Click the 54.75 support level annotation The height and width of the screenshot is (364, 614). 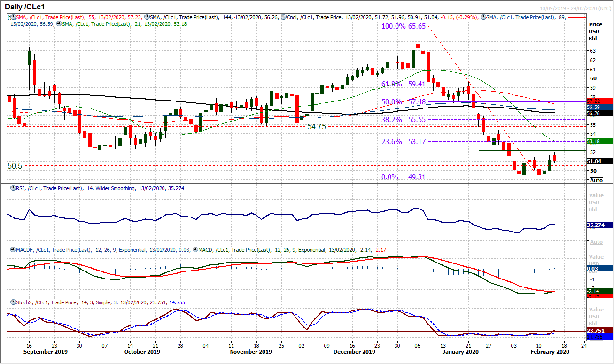tap(317, 127)
